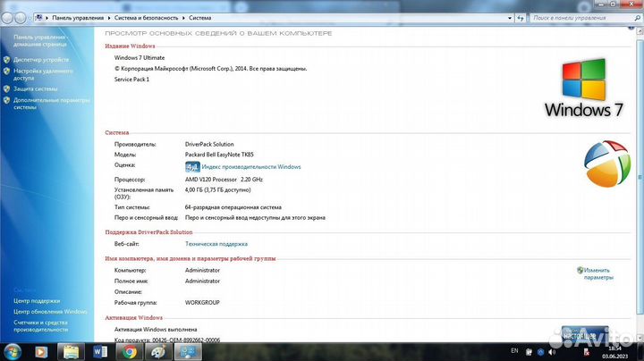Click the 'Packard Bell EasyNote TK85' model text

click(x=219, y=155)
